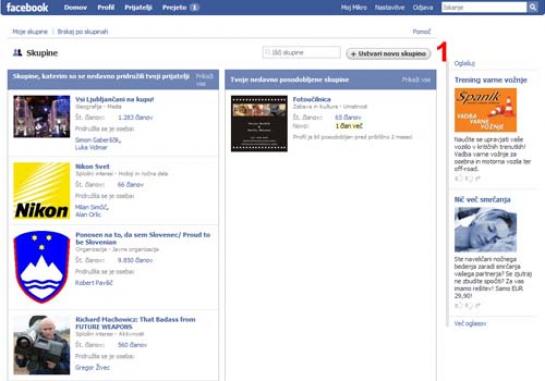This screenshot has height=381, width=545.
Task: Open the Oglašuj advertise link
Action: coord(464,63)
